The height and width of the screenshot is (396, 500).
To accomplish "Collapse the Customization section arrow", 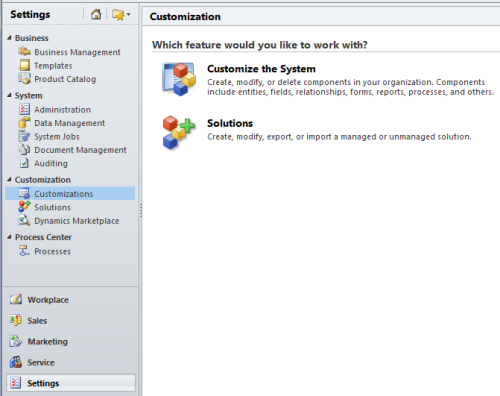I will coord(9,180).
